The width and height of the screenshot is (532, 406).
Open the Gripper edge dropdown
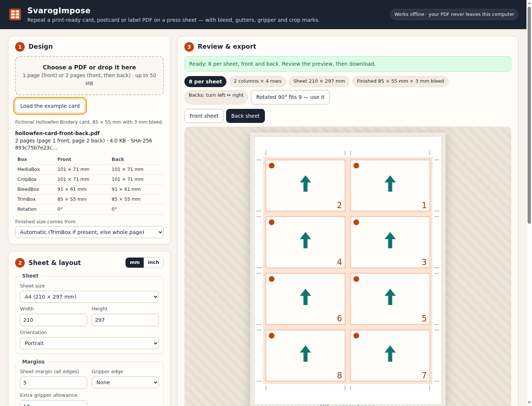125,382
